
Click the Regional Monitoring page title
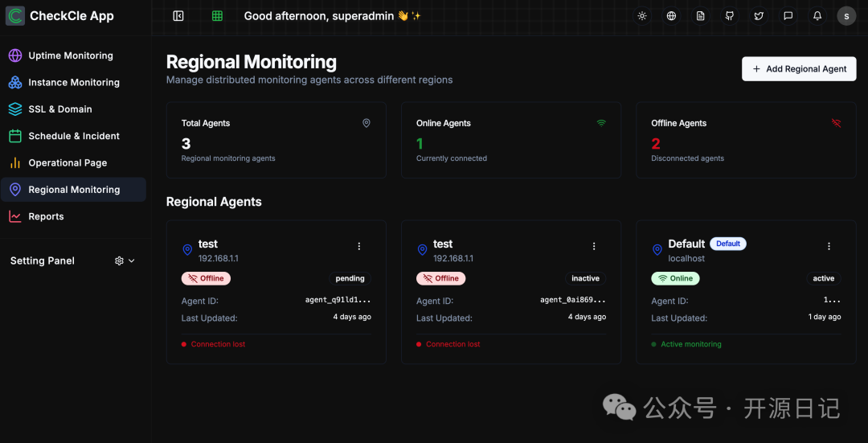click(x=252, y=62)
